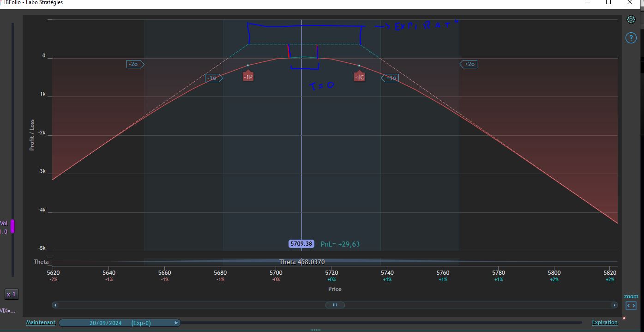Click the Theta row label

coord(41,262)
